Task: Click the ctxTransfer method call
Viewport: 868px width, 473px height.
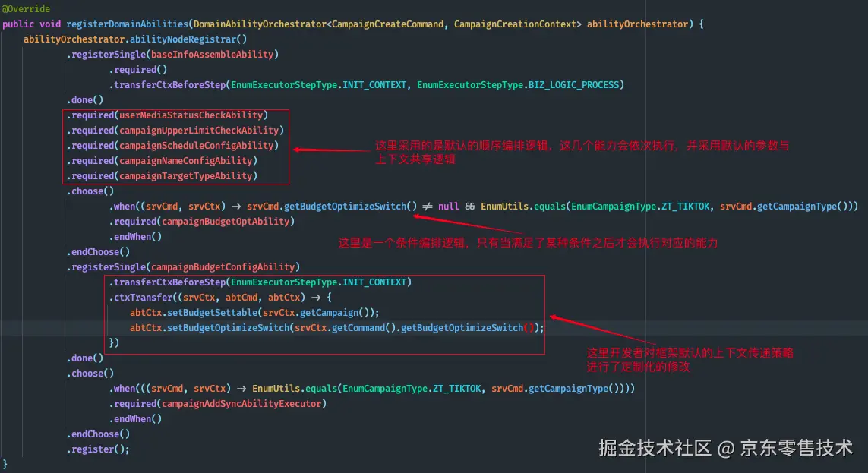Action: [x=143, y=298]
